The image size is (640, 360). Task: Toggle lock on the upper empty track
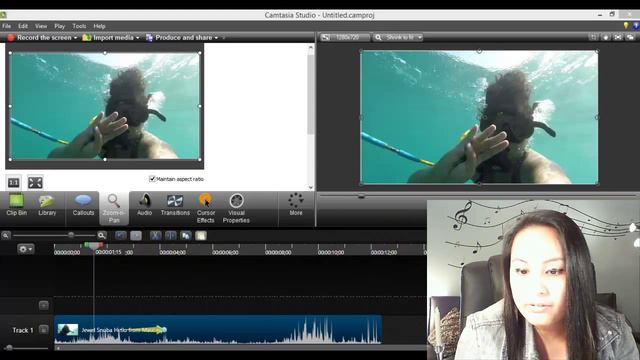click(44, 305)
